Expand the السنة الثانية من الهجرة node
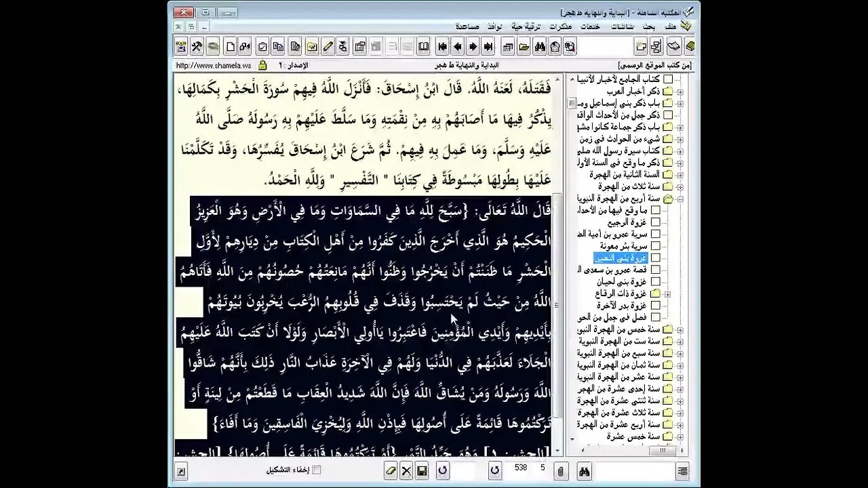The width and height of the screenshot is (868, 488). [x=680, y=174]
